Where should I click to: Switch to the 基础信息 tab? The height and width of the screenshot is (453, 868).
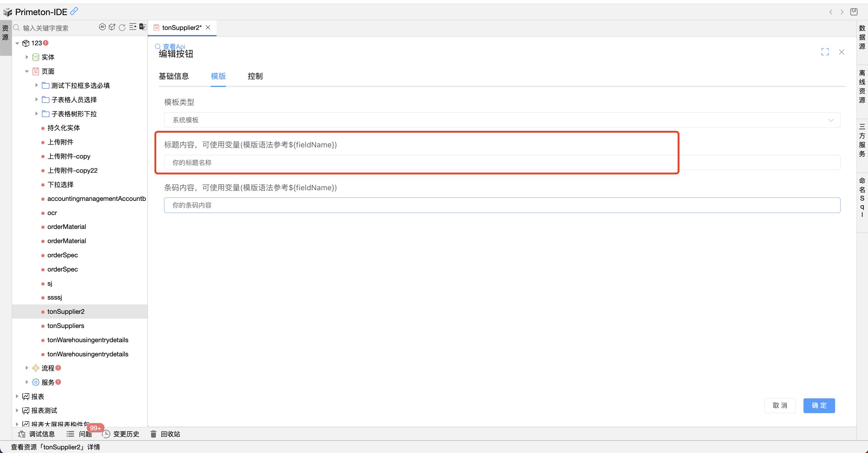pos(173,76)
